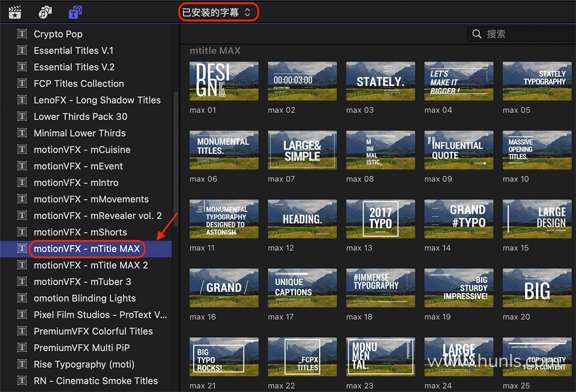Viewport: 576px width, 392px height.
Task: Click into the 搜索 search field
Action: coord(522,34)
